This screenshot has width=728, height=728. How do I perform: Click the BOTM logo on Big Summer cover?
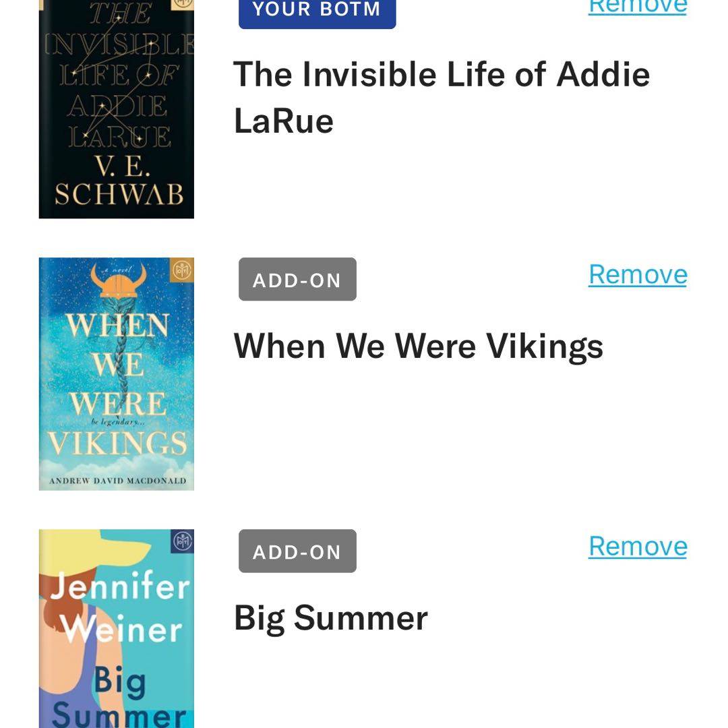[x=183, y=541]
